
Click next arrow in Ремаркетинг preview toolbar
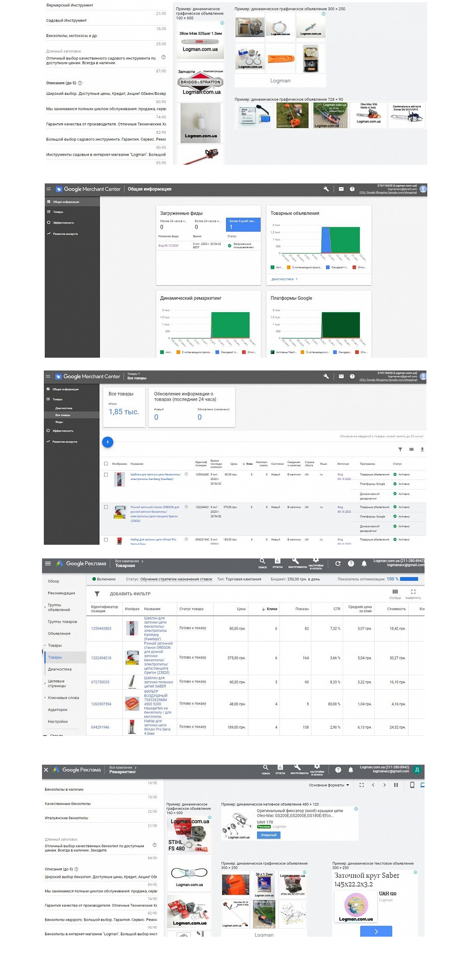pyautogui.click(x=384, y=785)
